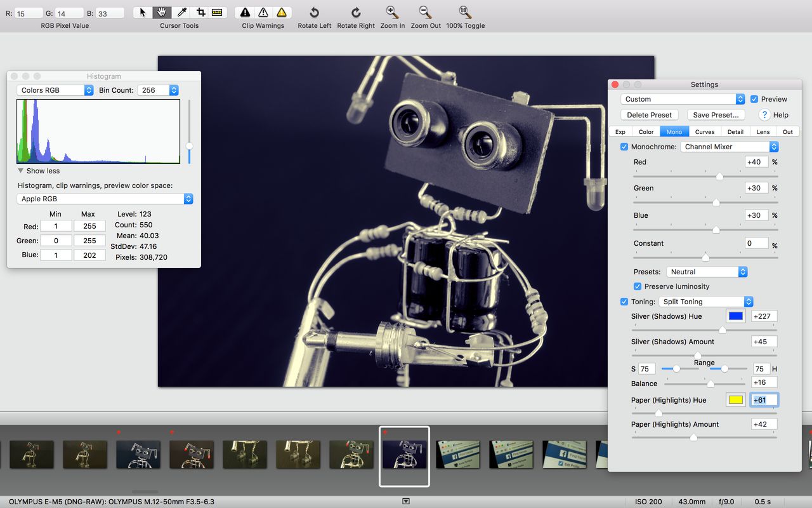Open the Apple RGB color space dropdown
The image size is (812, 508).
(x=105, y=199)
